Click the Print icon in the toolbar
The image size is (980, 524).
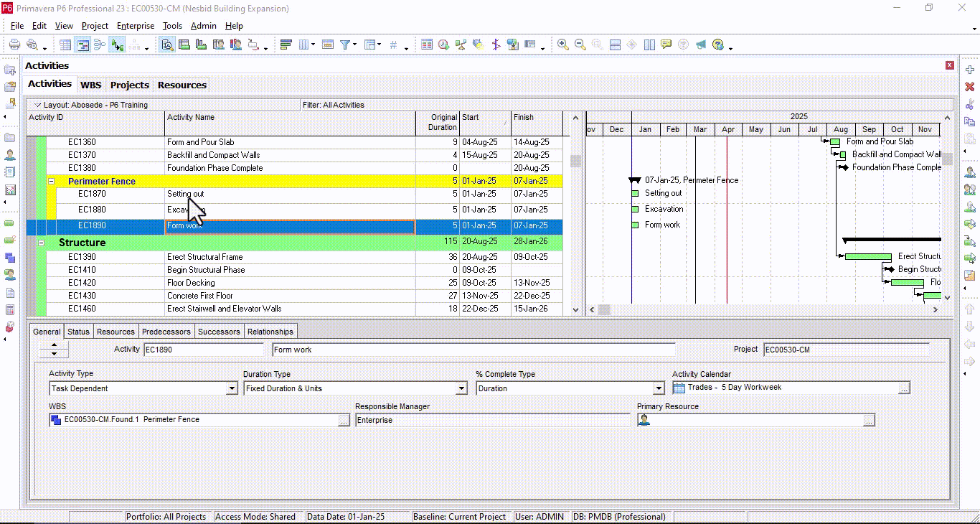point(14,45)
